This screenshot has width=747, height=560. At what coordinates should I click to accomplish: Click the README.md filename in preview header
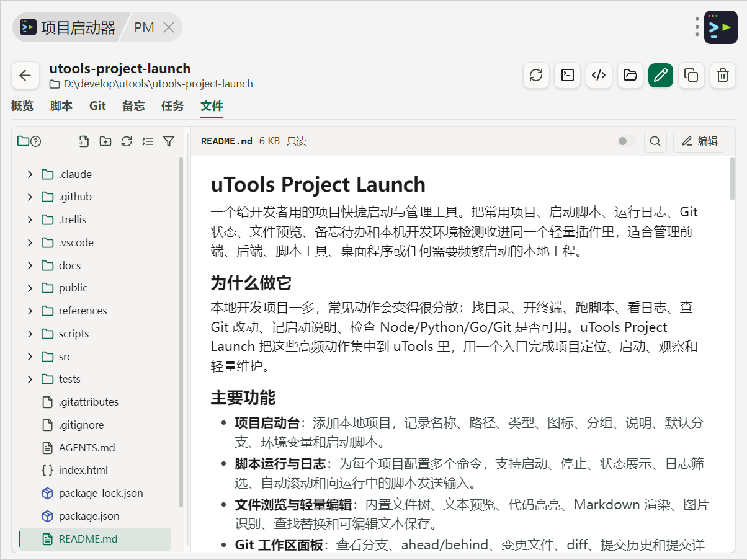tap(226, 141)
